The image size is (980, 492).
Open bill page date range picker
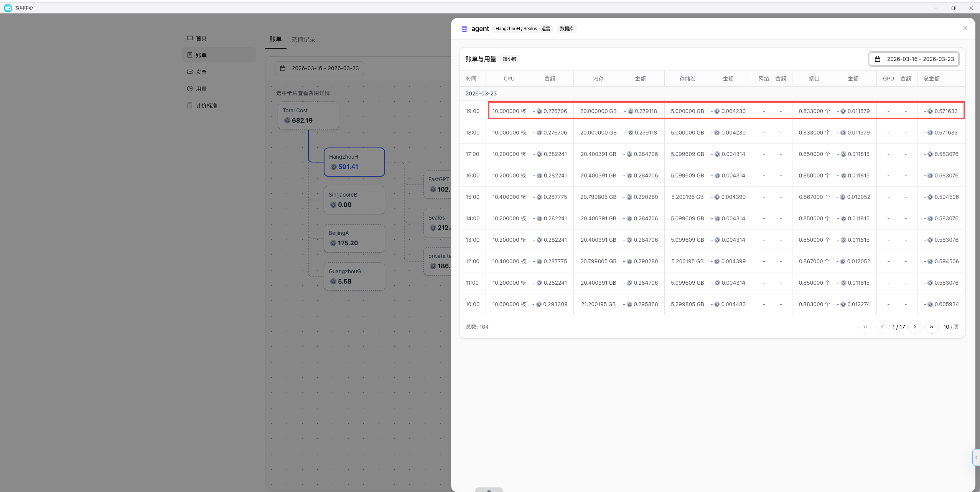pos(319,68)
